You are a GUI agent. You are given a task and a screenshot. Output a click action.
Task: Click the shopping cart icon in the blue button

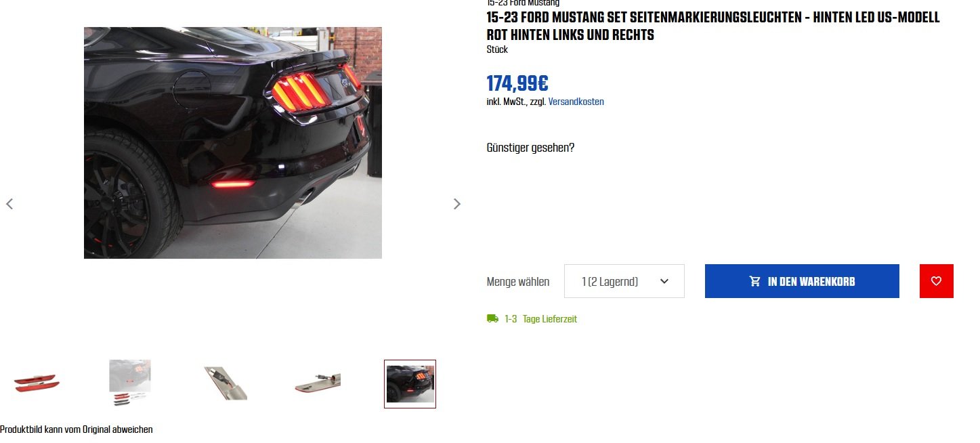click(755, 281)
